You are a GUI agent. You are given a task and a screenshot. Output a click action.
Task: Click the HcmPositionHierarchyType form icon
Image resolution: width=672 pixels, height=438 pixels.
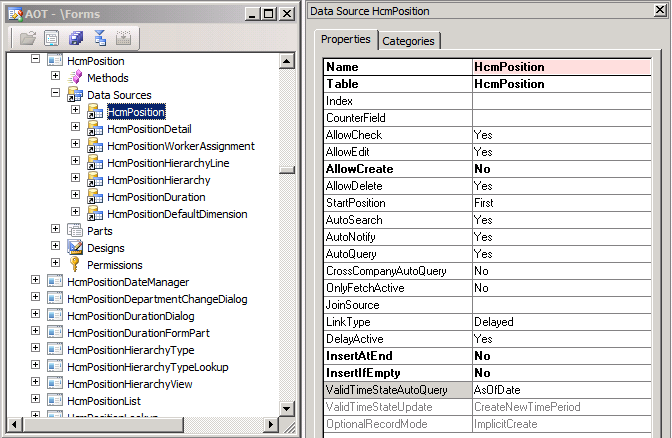click(x=55, y=350)
